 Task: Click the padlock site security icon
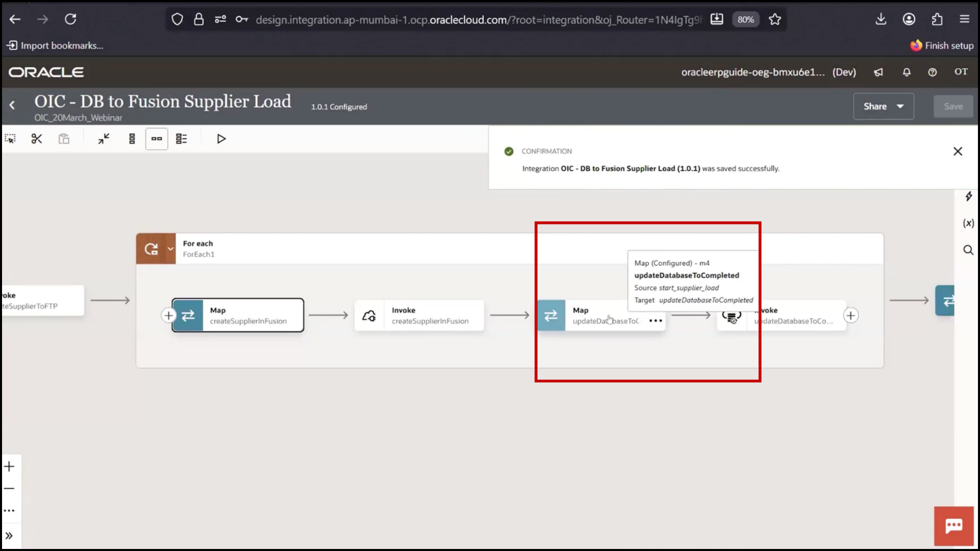coord(199,19)
